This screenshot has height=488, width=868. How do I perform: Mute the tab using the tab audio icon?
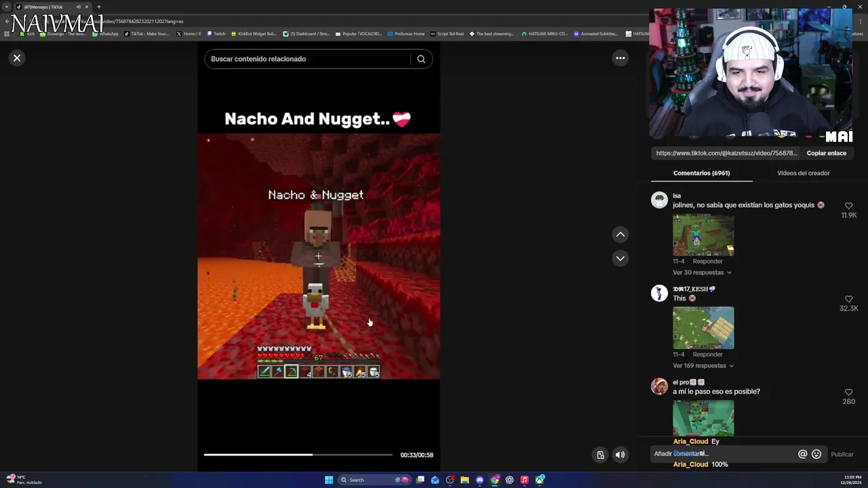(x=79, y=7)
